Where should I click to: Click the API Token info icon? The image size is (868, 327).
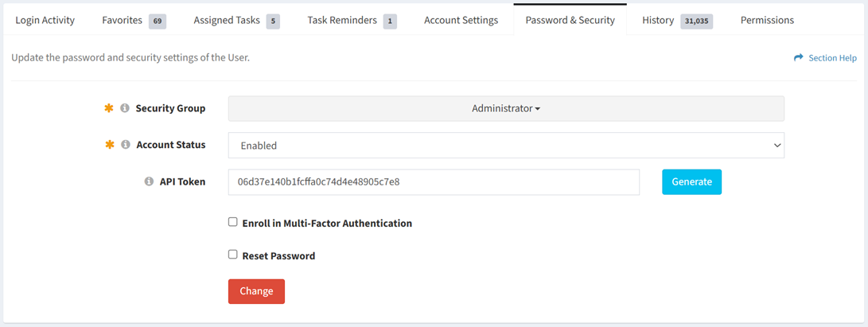click(149, 181)
